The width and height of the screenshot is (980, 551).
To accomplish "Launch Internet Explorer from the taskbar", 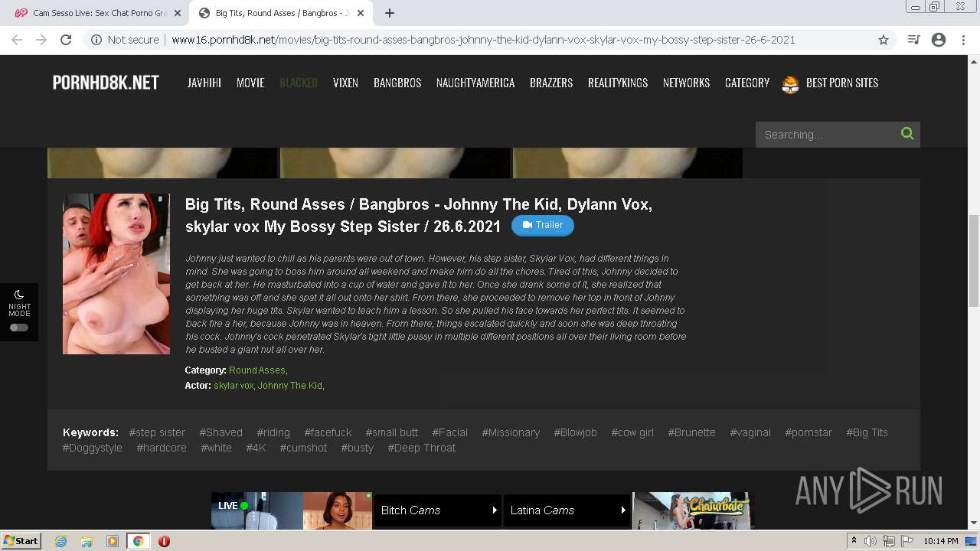I will [60, 541].
